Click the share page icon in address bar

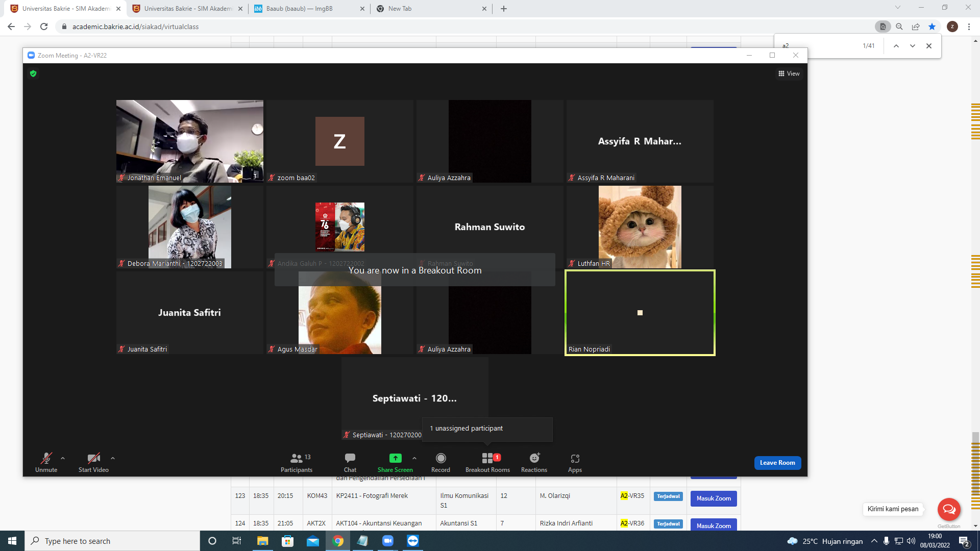(916, 27)
